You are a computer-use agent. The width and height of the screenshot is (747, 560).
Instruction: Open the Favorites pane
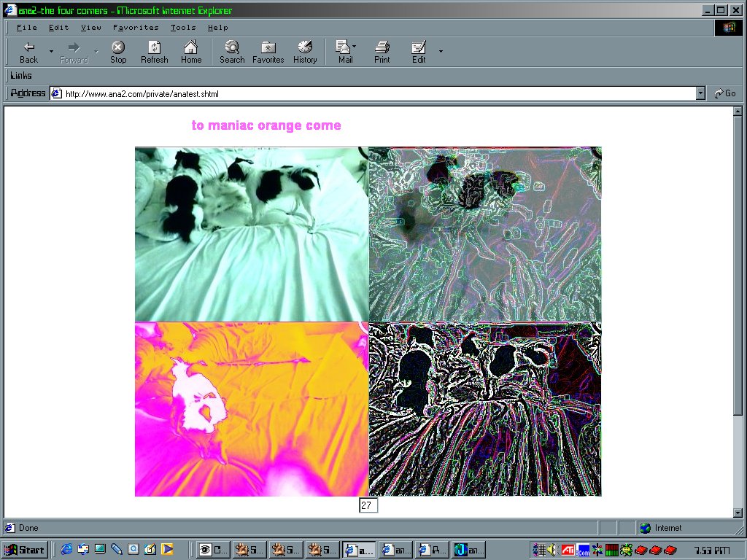[x=268, y=52]
